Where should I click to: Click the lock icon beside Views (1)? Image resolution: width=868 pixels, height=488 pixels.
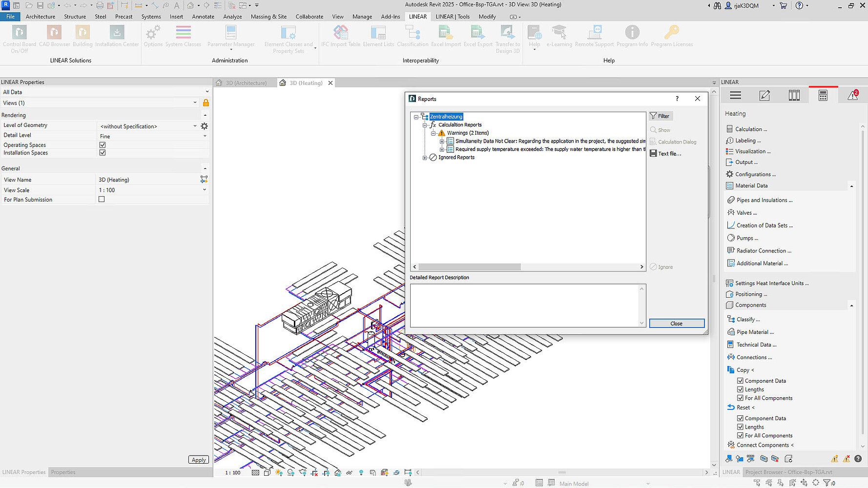pos(206,103)
